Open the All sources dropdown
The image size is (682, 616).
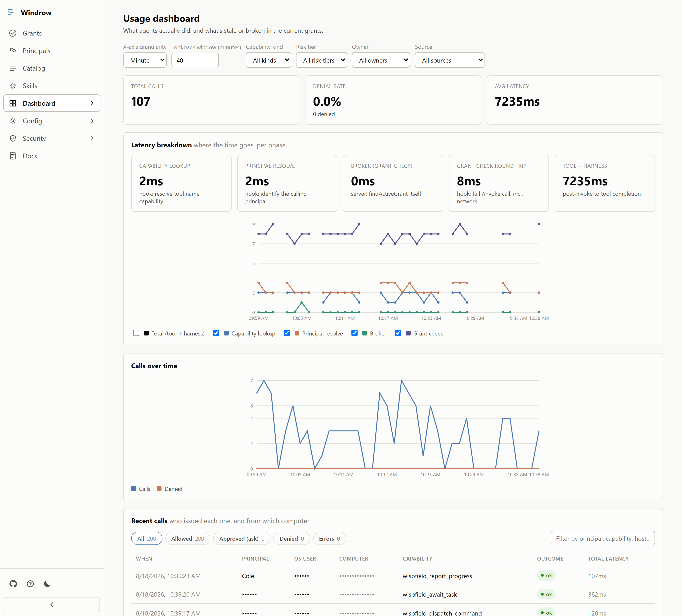[x=450, y=60]
